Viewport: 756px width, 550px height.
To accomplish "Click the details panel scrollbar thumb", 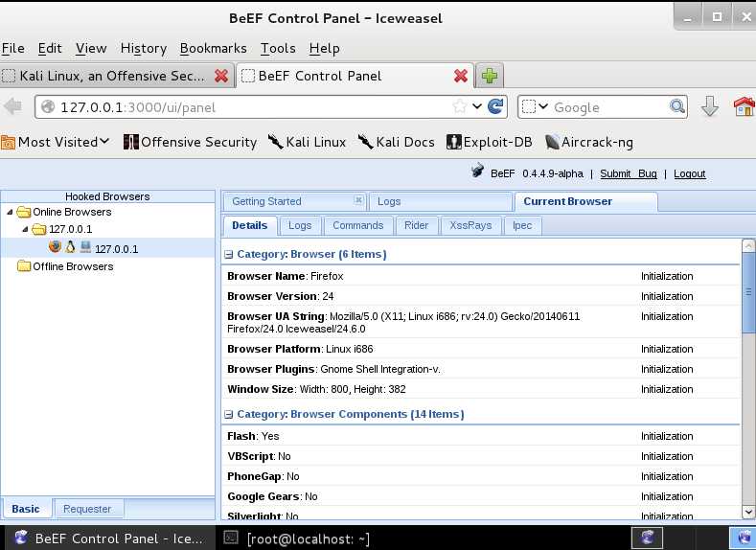I will tap(748, 292).
